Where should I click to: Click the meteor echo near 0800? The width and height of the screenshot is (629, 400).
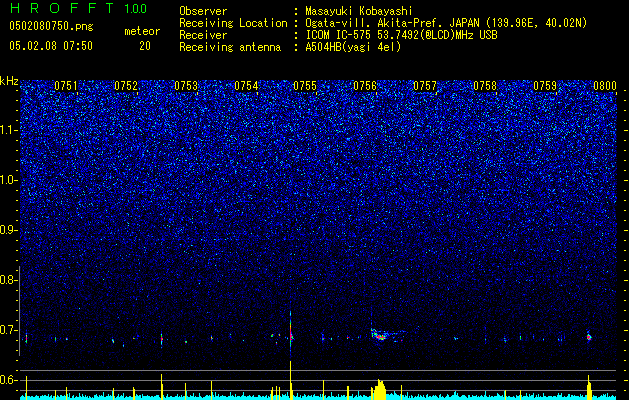589,336
